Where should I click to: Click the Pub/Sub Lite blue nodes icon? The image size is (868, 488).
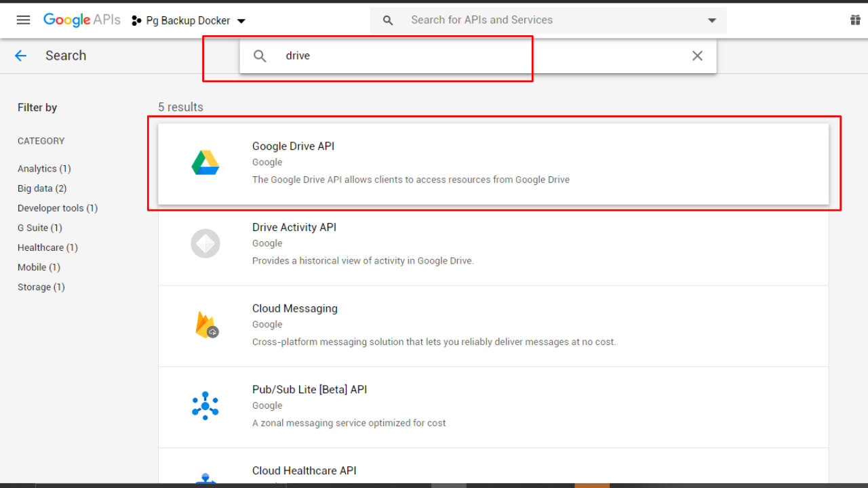coord(205,405)
